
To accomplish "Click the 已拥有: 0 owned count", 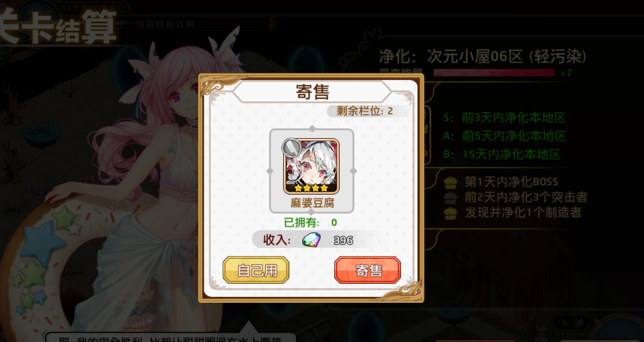I will (310, 222).
